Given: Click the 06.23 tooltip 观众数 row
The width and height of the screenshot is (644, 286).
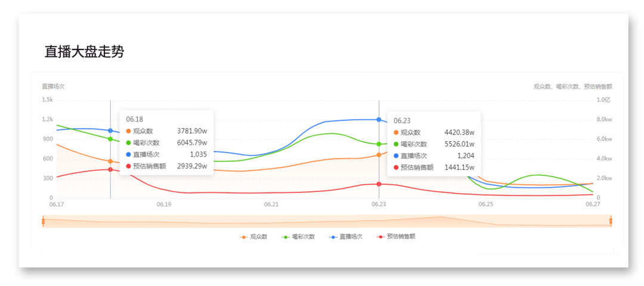Looking at the screenshot, I should pos(434,132).
